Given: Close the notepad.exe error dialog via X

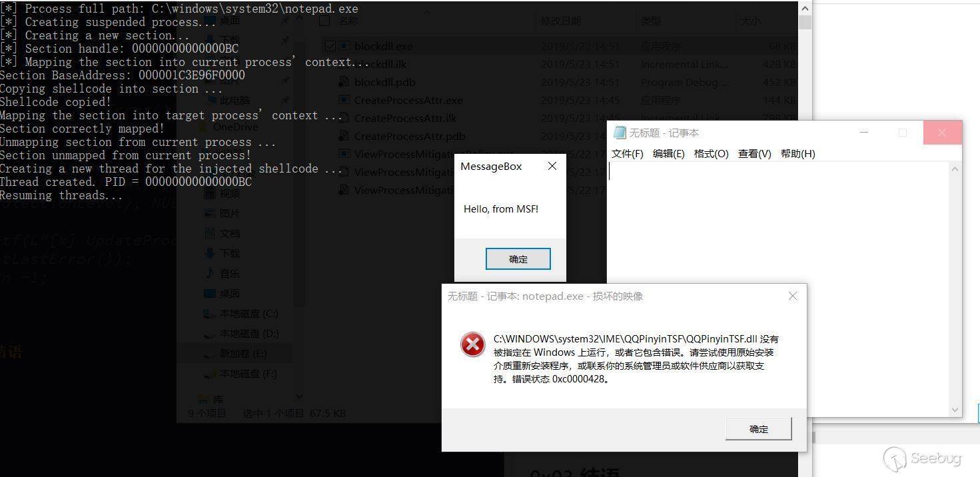Looking at the screenshot, I should [793, 296].
